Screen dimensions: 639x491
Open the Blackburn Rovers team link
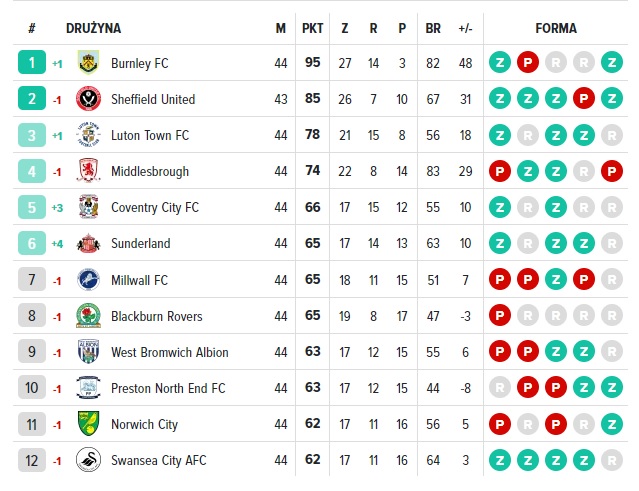coord(156,316)
